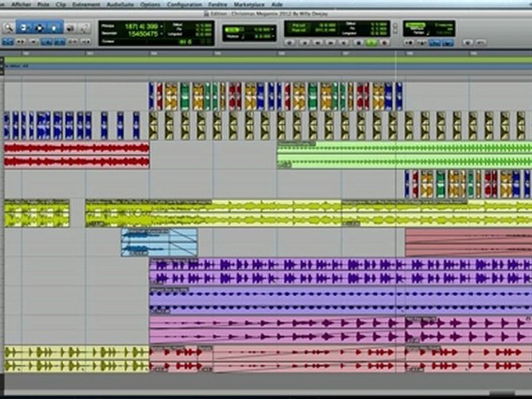Select the red waveform audio clip

pos(76,155)
